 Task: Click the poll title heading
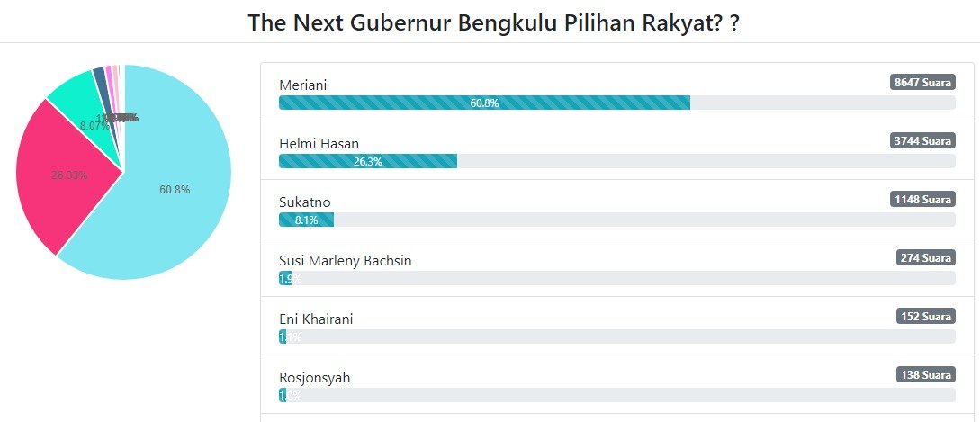point(493,22)
